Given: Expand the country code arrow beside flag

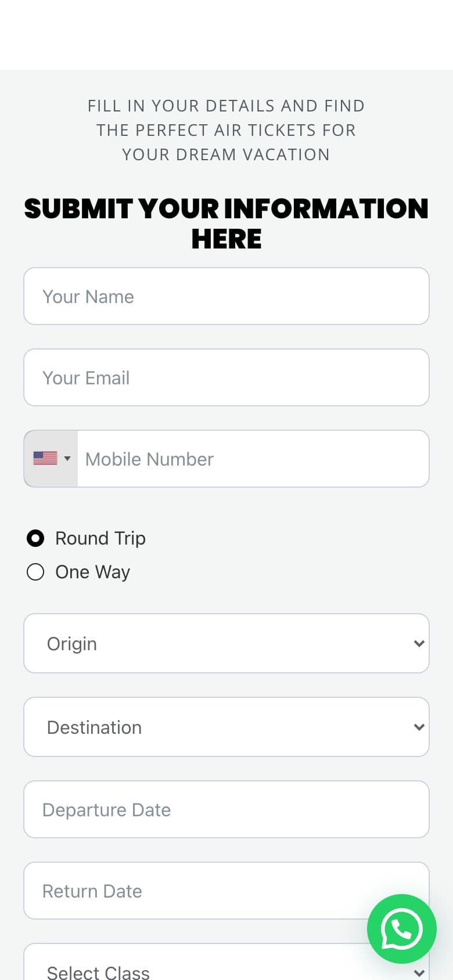Looking at the screenshot, I should (x=67, y=459).
